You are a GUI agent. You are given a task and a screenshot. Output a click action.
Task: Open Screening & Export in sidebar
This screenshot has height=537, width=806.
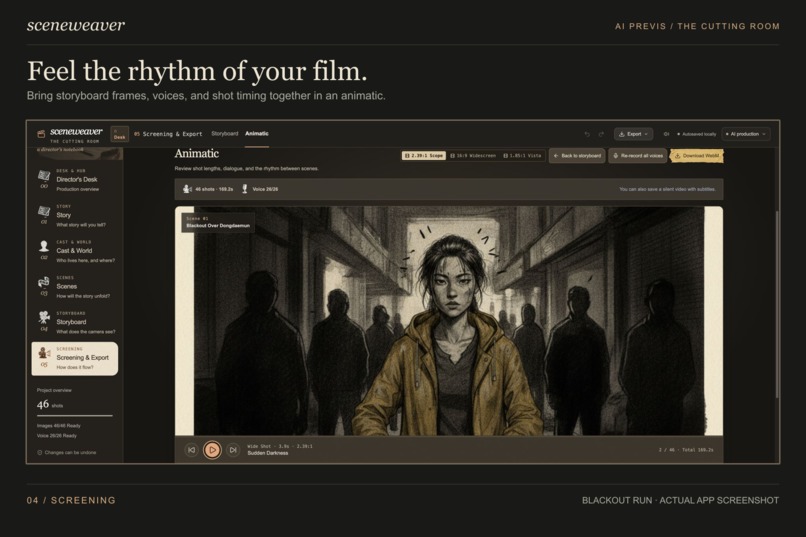tap(75, 358)
